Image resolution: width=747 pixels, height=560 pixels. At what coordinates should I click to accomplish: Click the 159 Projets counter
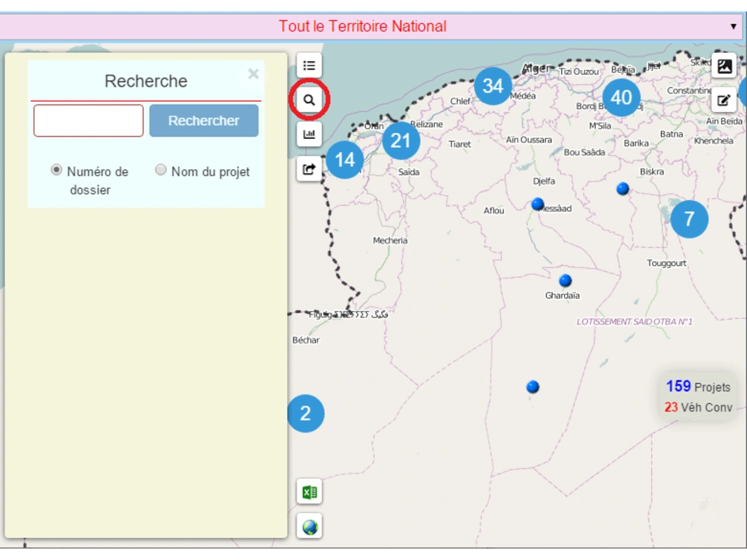pyautogui.click(x=698, y=387)
